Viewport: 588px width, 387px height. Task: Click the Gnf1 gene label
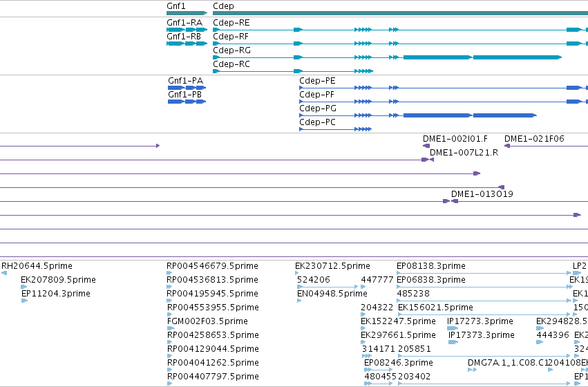point(176,6)
